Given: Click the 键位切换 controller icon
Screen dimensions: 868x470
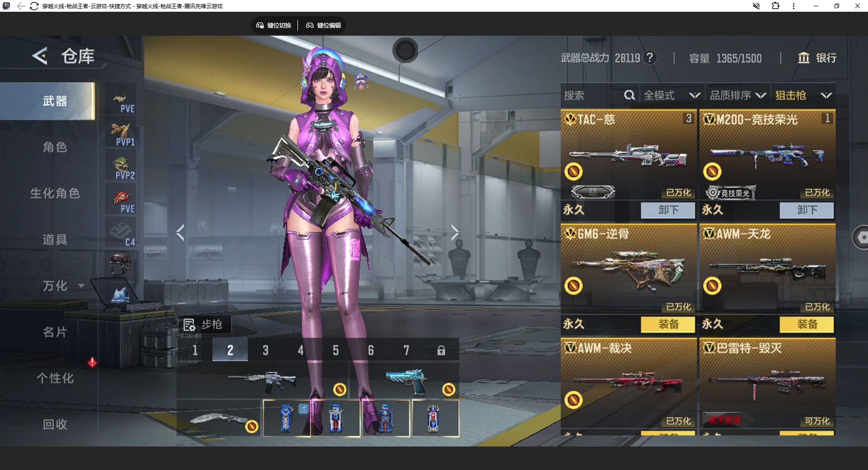Looking at the screenshot, I should 260,25.
